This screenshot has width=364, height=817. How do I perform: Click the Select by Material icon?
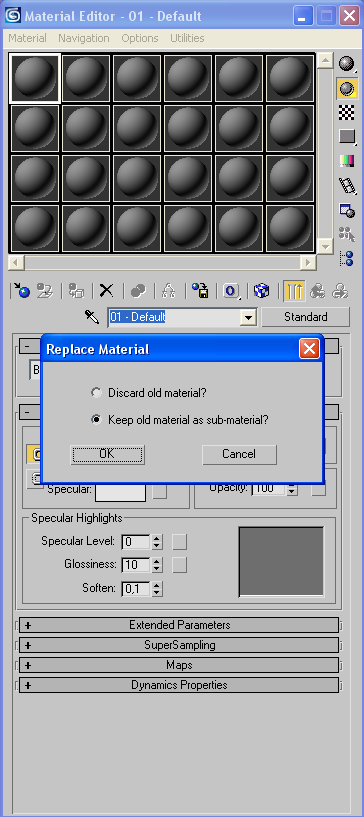click(x=347, y=233)
